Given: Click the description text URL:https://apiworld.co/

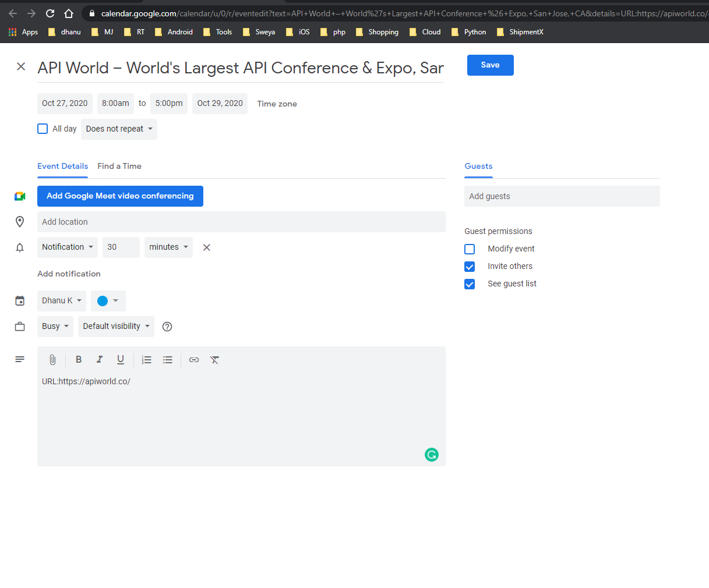Looking at the screenshot, I should (86, 381).
